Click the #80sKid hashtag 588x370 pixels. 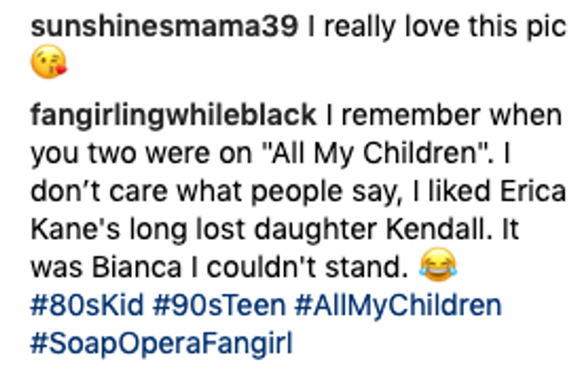point(87,306)
